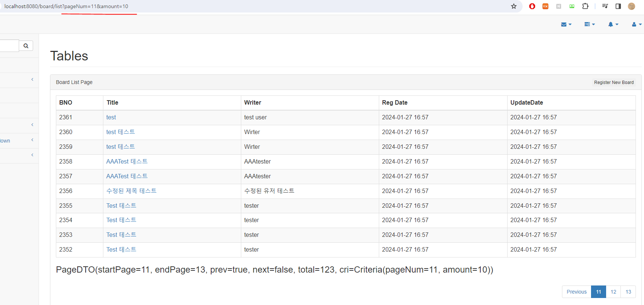Open 'Test 테스트' post for BNO 2352

click(x=121, y=249)
